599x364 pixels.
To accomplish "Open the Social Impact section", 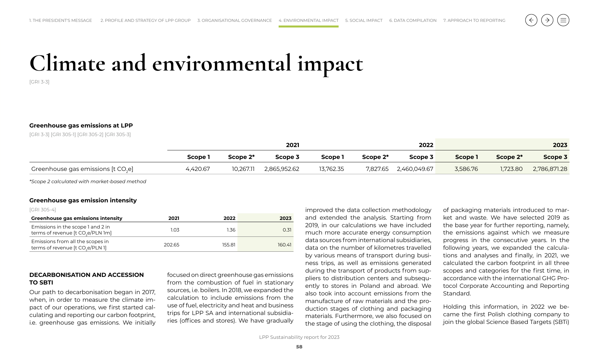I will pyautogui.click(x=364, y=21).
